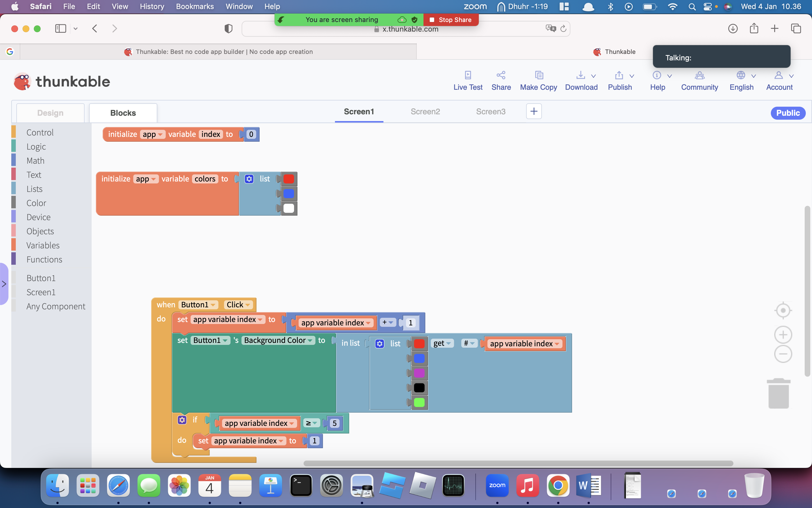The height and width of the screenshot is (508, 812).
Task: Click the Live Test icon
Action: click(468, 75)
